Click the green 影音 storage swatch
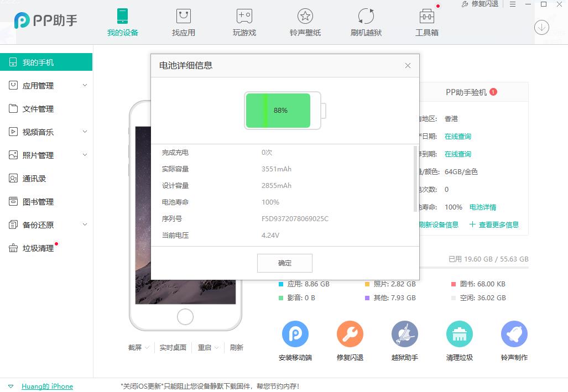568x392 pixels. (x=281, y=298)
